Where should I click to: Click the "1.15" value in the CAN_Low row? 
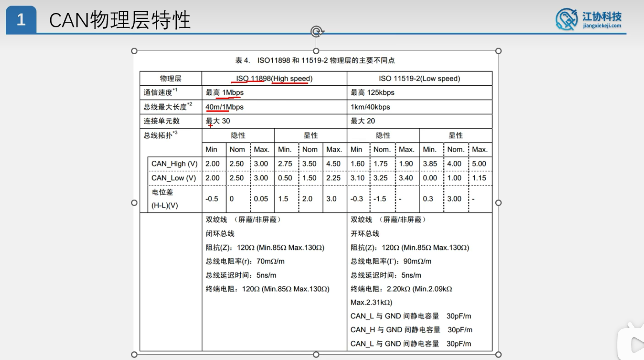pyautogui.click(x=479, y=178)
